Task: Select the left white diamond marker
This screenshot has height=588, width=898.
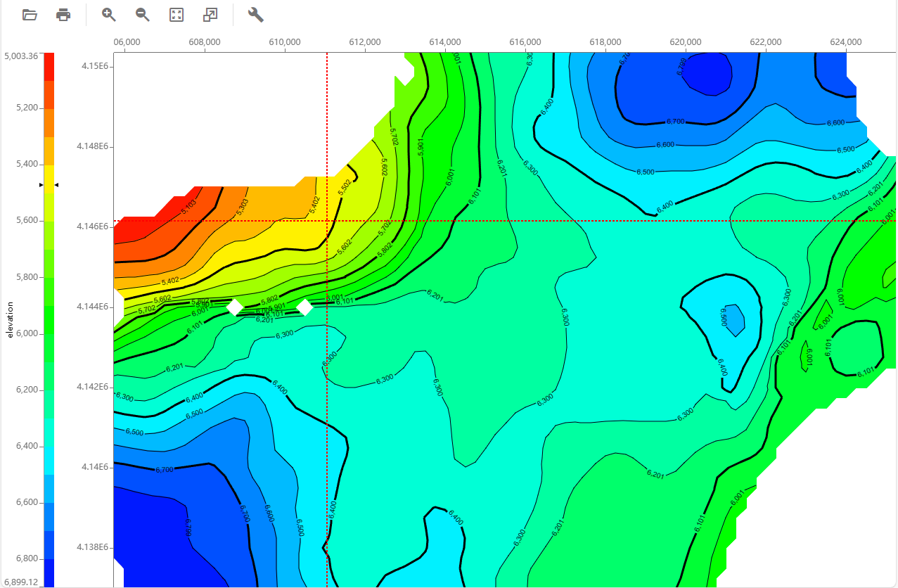Action: [235, 307]
